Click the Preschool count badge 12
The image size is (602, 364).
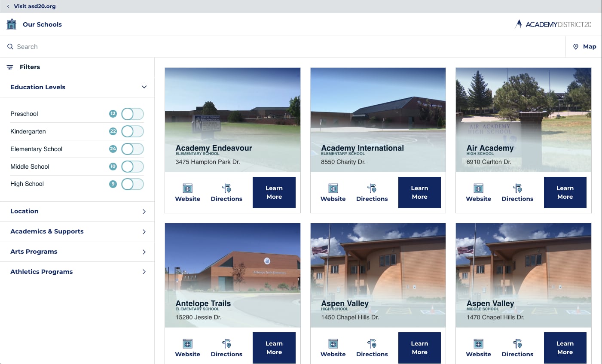tap(113, 114)
